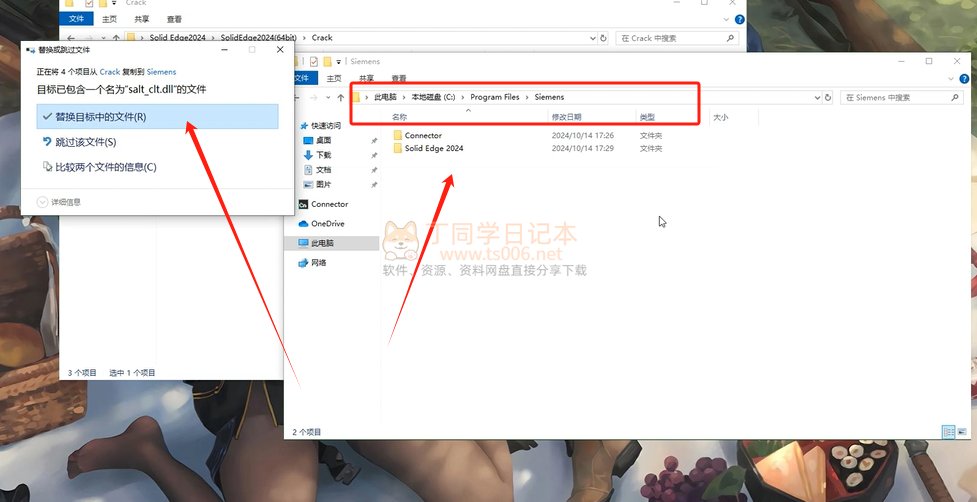Image resolution: width=977 pixels, height=502 pixels.
Task: Click 本地磁盘 (C:) in address breadcrumb
Action: (433, 97)
